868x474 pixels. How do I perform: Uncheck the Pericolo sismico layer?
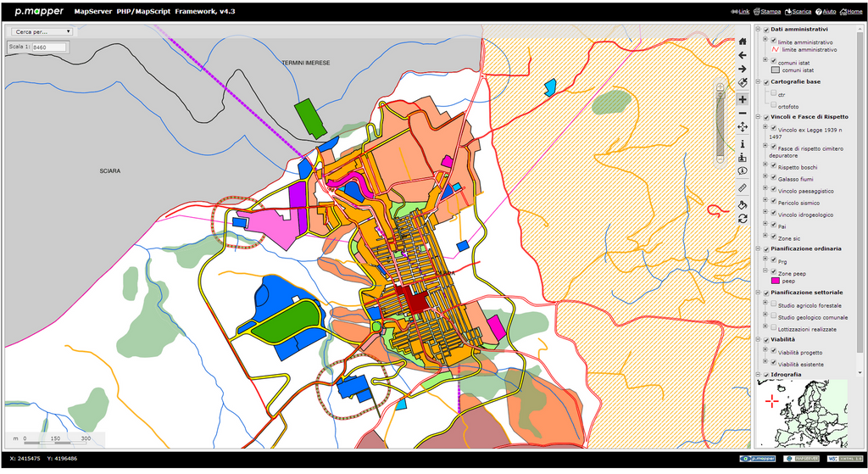772,203
